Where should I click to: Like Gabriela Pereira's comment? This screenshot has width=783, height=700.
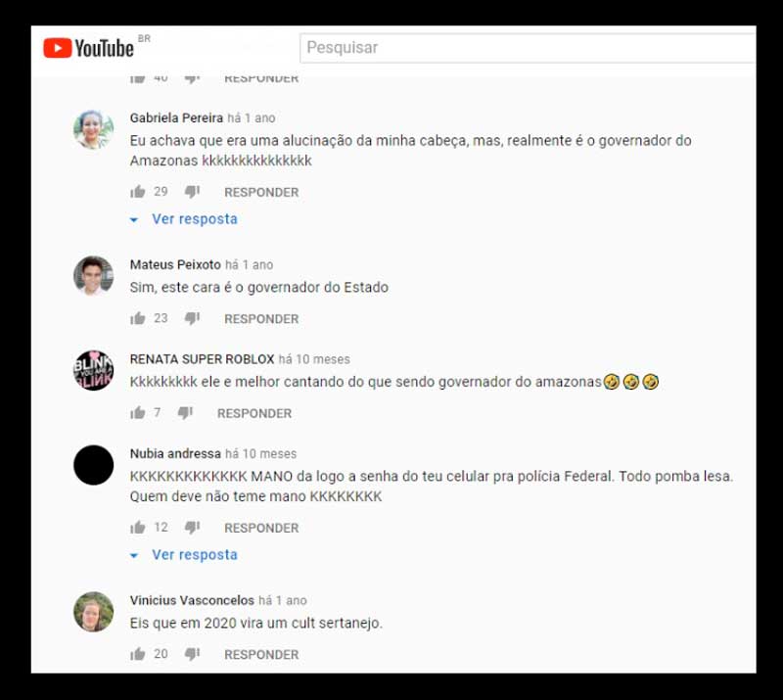(137, 192)
